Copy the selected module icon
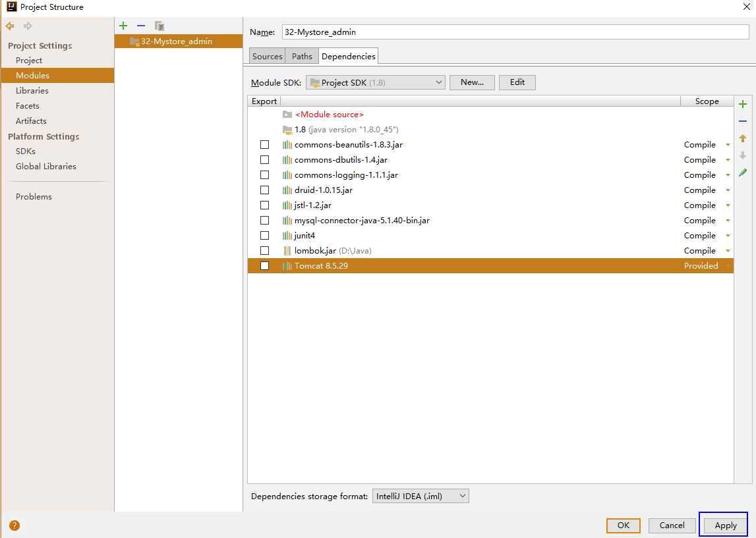756x538 pixels. 159,26
